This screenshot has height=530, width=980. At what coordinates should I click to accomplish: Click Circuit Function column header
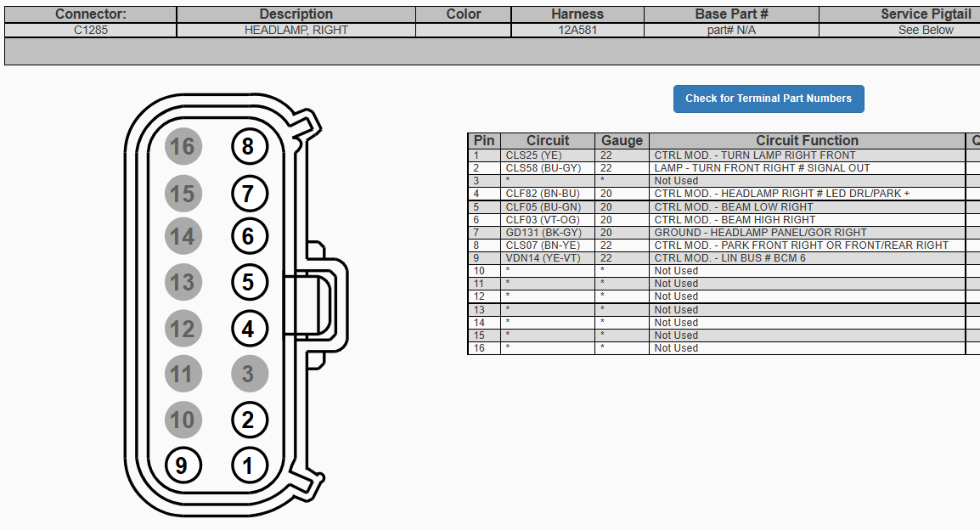(807, 141)
